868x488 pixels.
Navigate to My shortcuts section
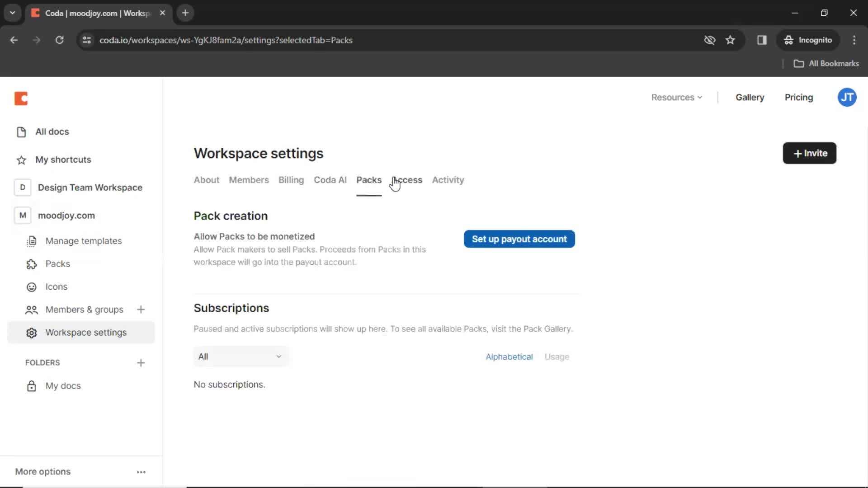(x=63, y=159)
